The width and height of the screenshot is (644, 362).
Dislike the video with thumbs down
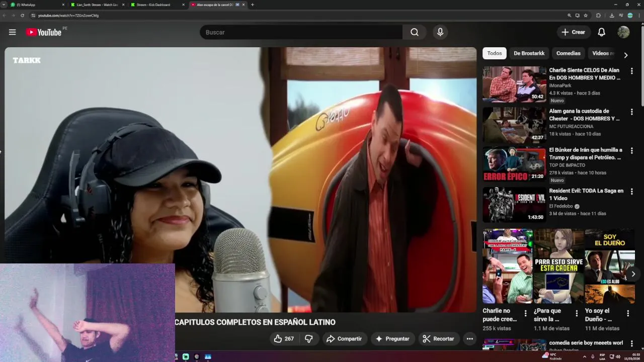(308, 339)
